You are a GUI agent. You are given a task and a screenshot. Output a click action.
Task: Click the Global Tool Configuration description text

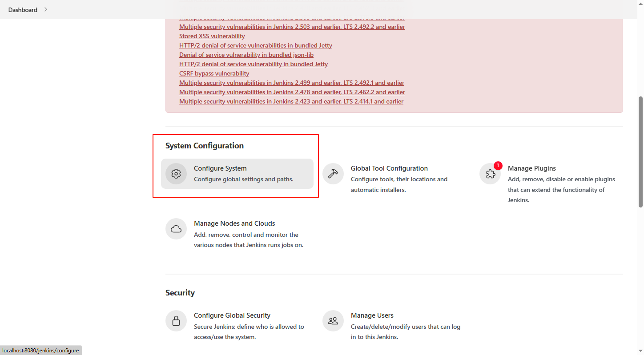399,185
